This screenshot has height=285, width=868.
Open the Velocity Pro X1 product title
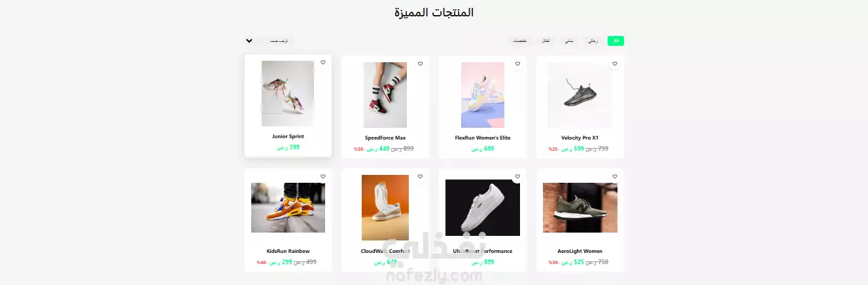pos(580,138)
